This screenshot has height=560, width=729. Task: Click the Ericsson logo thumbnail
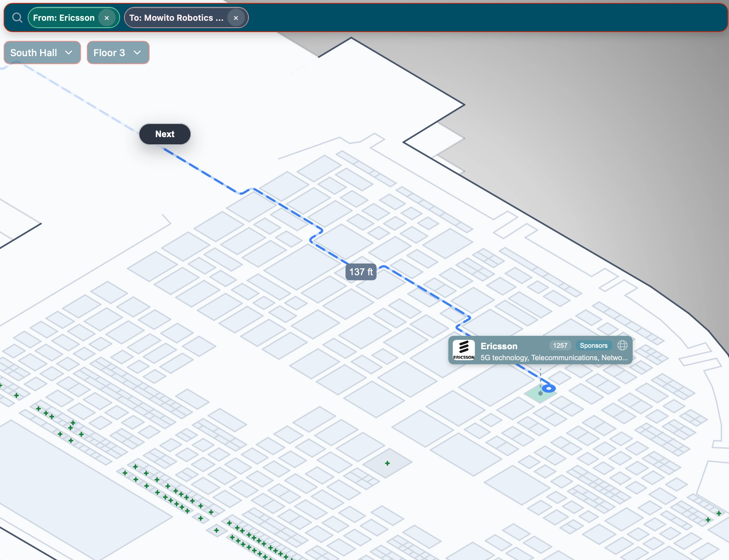[x=464, y=350]
